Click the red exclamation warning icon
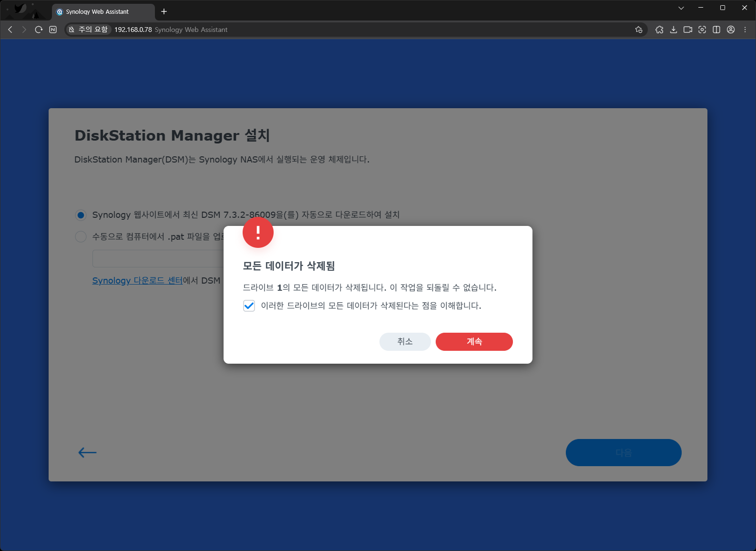Image resolution: width=756 pixels, height=551 pixels. (258, 233)
